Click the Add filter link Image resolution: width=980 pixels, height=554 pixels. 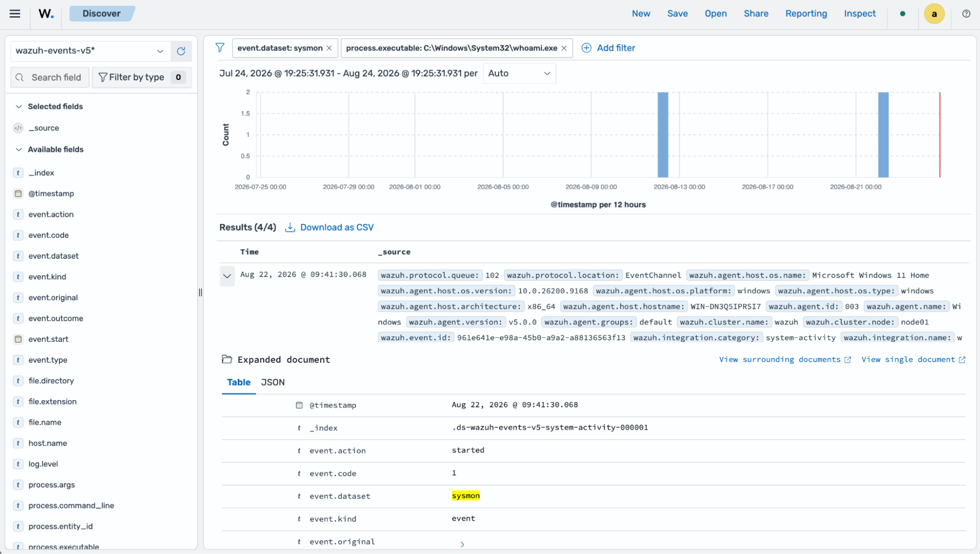coord(616,48)
